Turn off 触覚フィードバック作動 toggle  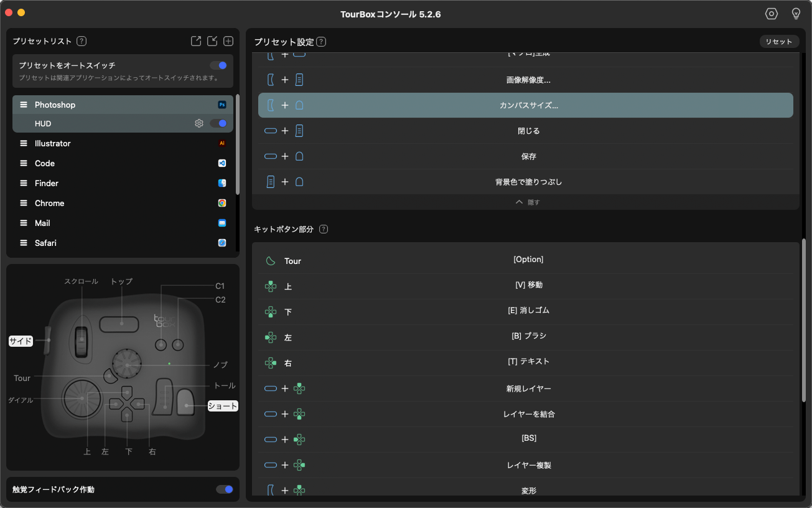pos(224,489)
